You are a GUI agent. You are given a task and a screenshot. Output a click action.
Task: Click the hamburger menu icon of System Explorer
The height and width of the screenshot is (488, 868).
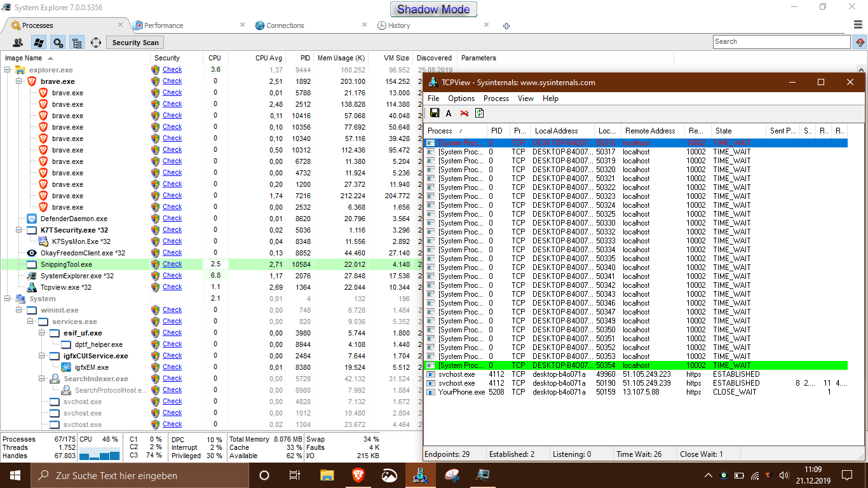tap(858, 25)
